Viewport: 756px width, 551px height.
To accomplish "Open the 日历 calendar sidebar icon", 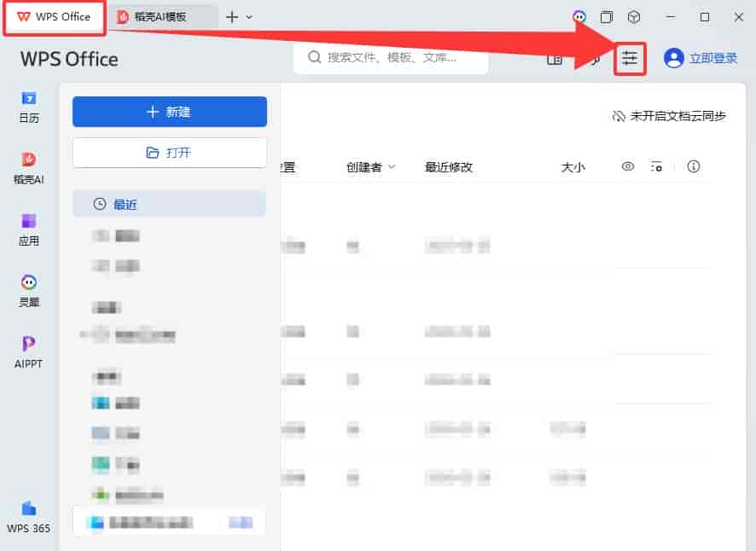I will 29,107.
